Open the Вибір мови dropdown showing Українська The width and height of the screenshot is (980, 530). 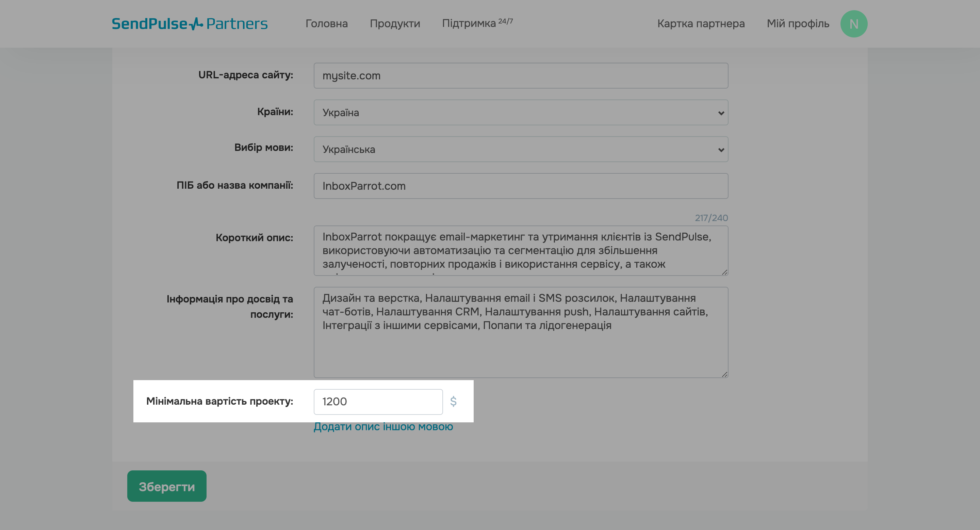pos(520,149)
